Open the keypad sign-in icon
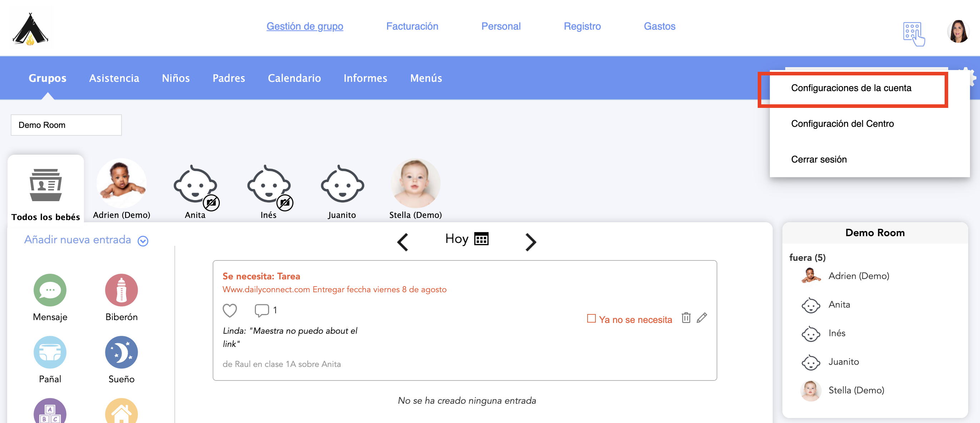The image size is (980, 423). click(914, 34)
